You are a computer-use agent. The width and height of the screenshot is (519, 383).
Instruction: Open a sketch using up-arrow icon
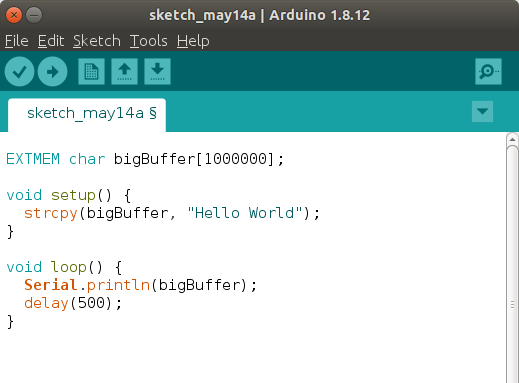pyautogui.click(x=124, y=71)
